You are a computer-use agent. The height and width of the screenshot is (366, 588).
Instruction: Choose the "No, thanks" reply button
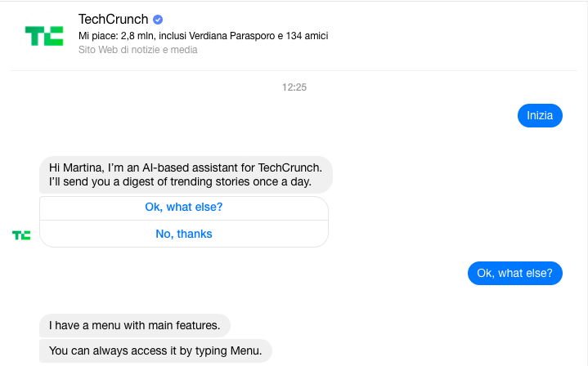click(x=184, y=234)
